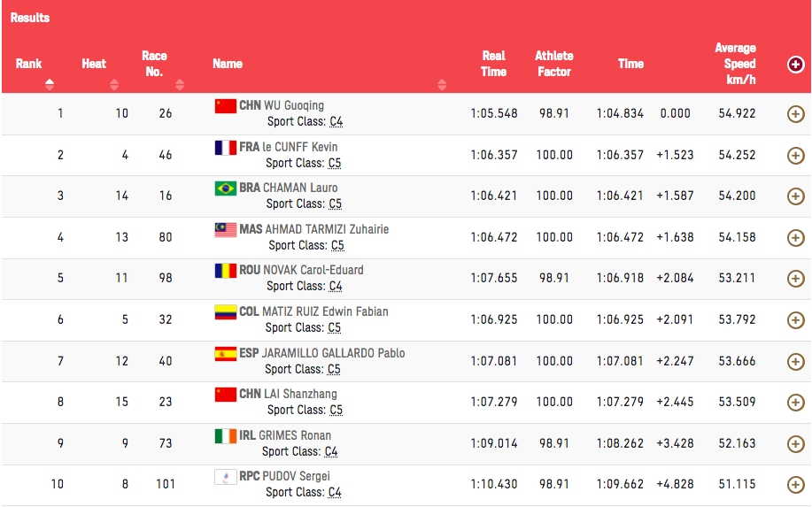Sort table by Heat column arrows

pos(114,85)
